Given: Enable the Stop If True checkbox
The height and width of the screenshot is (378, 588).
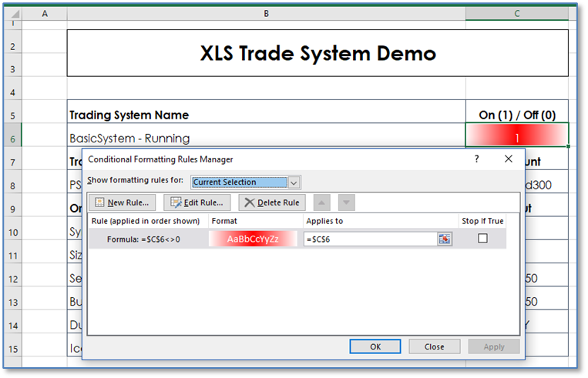Looking at the screenshot, I should point(482,239).
